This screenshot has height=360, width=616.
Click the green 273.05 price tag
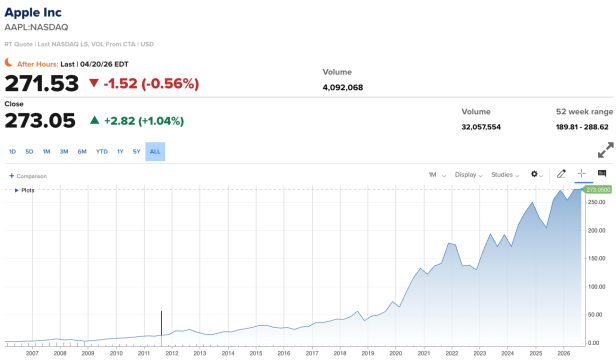pyautogui.click(x=598, y=190)
